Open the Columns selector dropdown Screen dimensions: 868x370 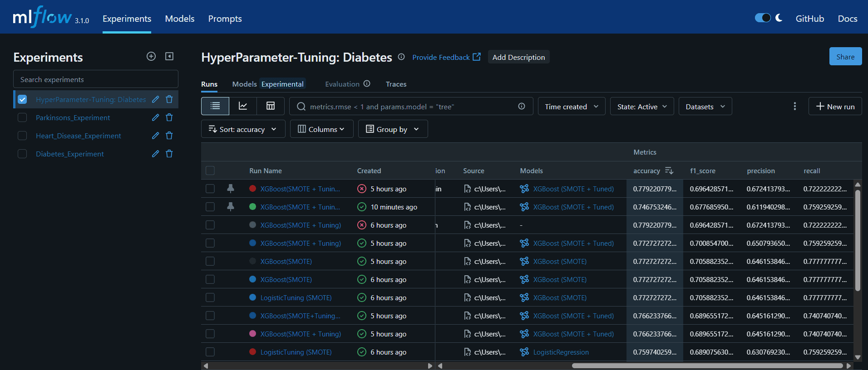tap(321, 129)
